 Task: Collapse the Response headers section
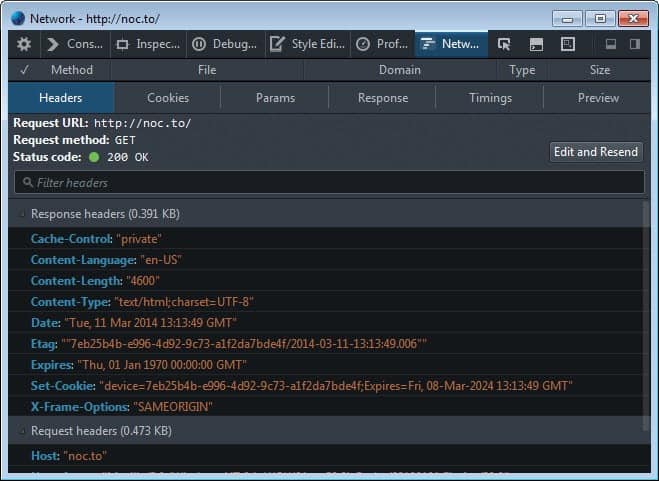tap(22, 214)
